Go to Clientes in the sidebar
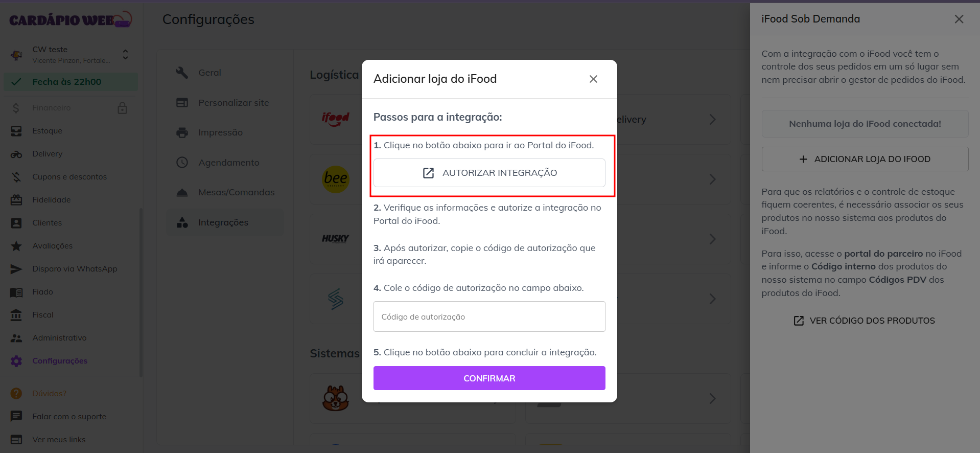 pos(47,223)
